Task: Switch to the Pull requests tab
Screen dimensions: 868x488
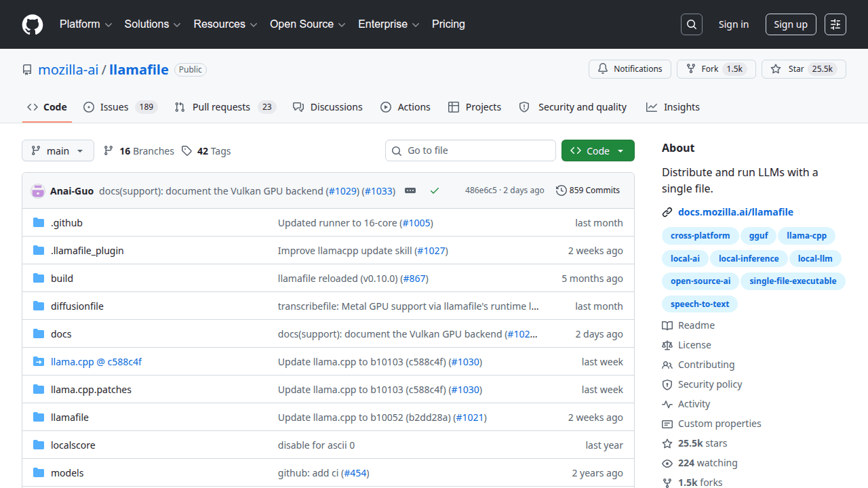Action: pos(225,107)
